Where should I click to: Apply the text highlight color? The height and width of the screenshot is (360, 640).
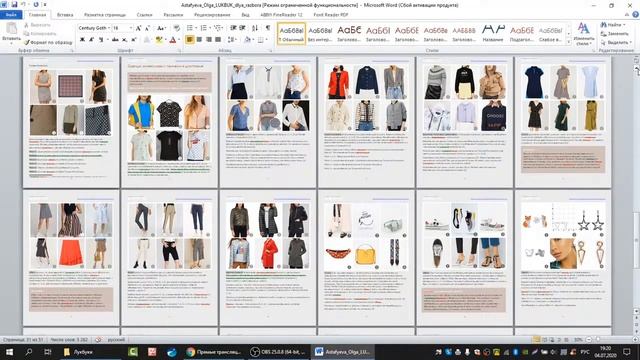160,40
